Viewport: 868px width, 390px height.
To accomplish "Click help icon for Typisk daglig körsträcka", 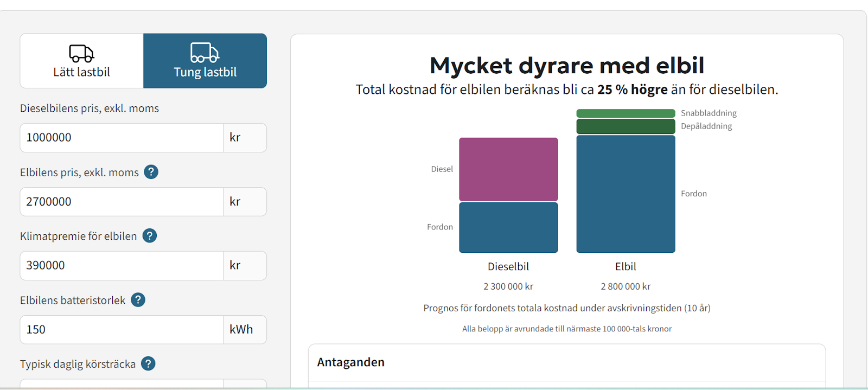I will [x=148, y=364].
